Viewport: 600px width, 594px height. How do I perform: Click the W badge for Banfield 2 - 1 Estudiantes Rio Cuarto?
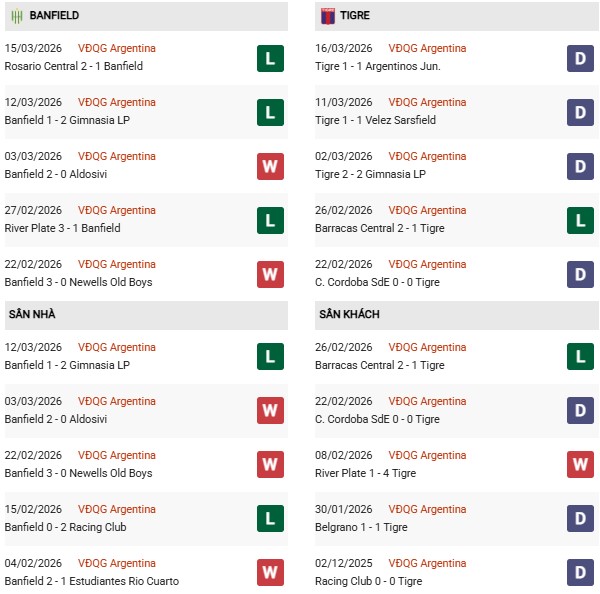[x=270, y=573]
